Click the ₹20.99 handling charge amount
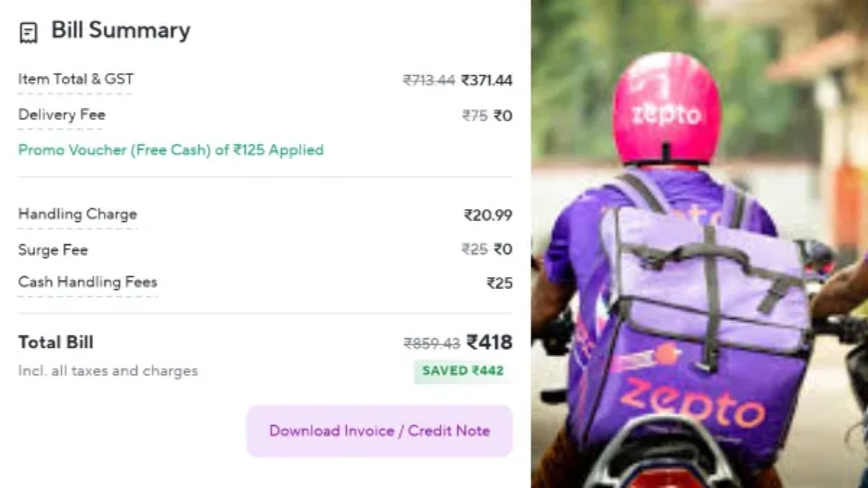The image size is (868, 488). (488, 215)
